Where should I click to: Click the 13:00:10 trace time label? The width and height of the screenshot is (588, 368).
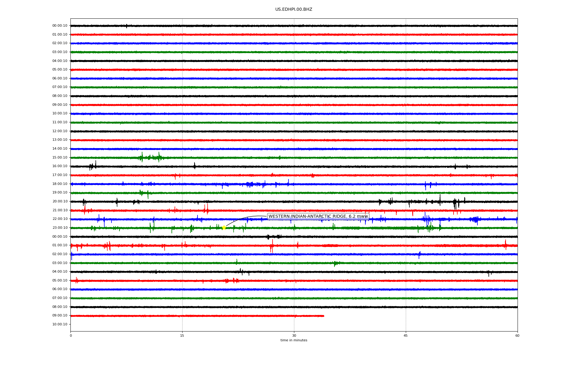pyautogui.click(x=60, y=140)
